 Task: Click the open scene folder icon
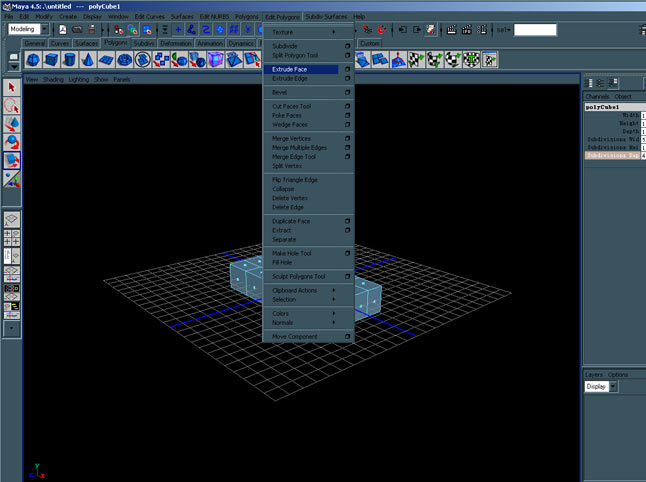77,30
